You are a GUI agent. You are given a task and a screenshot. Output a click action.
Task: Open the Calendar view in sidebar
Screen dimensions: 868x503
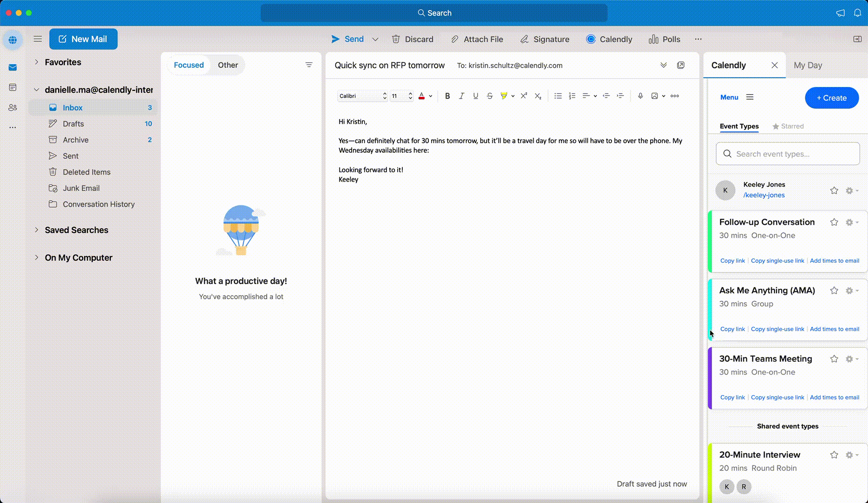[13, 88]
